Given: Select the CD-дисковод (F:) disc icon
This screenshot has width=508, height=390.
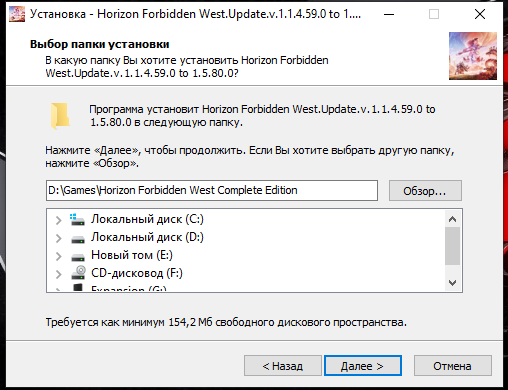Looking at the screenshot, I should click(x=79, y=273).
